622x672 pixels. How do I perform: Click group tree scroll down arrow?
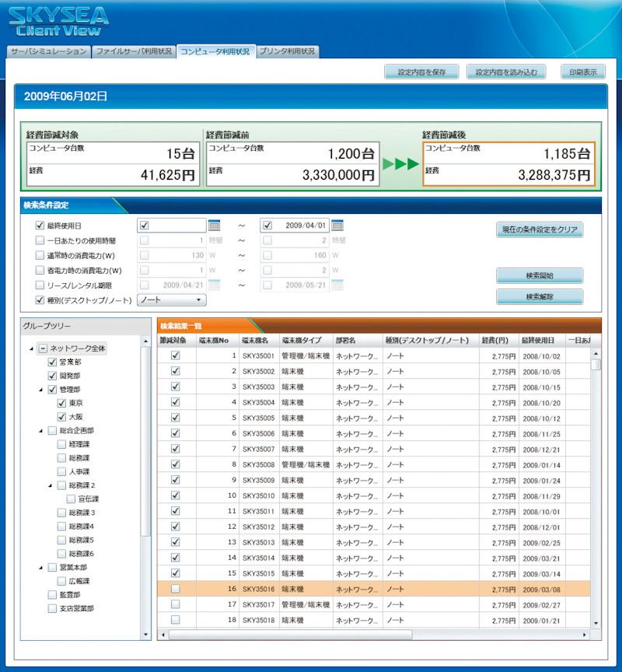click(145, 635)
